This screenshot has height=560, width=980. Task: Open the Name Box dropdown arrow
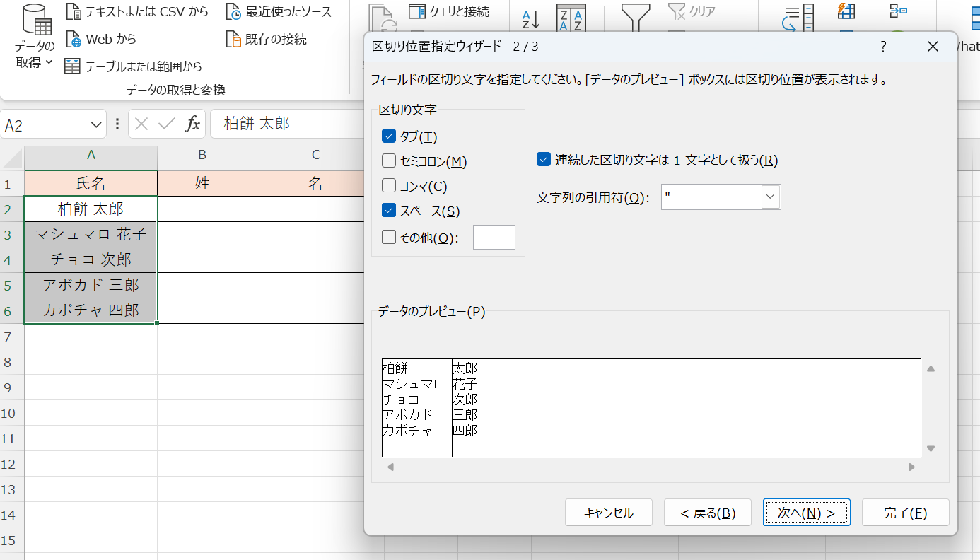(x=97, y=125)
